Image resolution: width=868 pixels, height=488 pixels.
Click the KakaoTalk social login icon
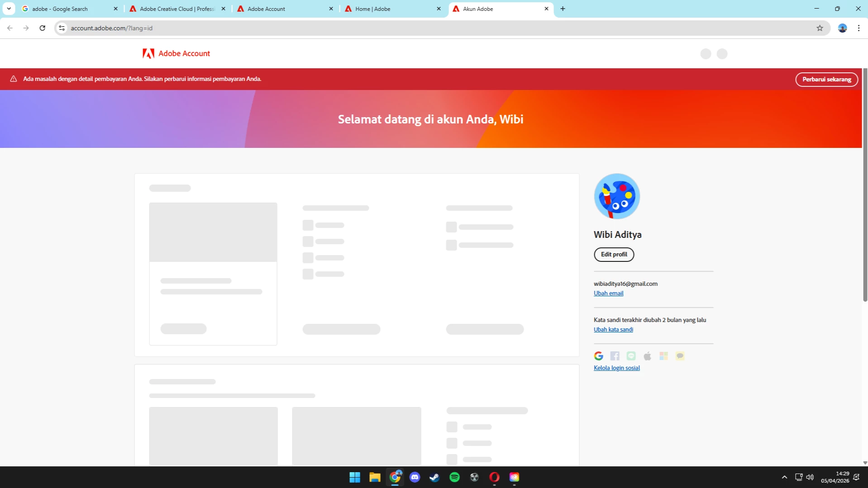680,356
